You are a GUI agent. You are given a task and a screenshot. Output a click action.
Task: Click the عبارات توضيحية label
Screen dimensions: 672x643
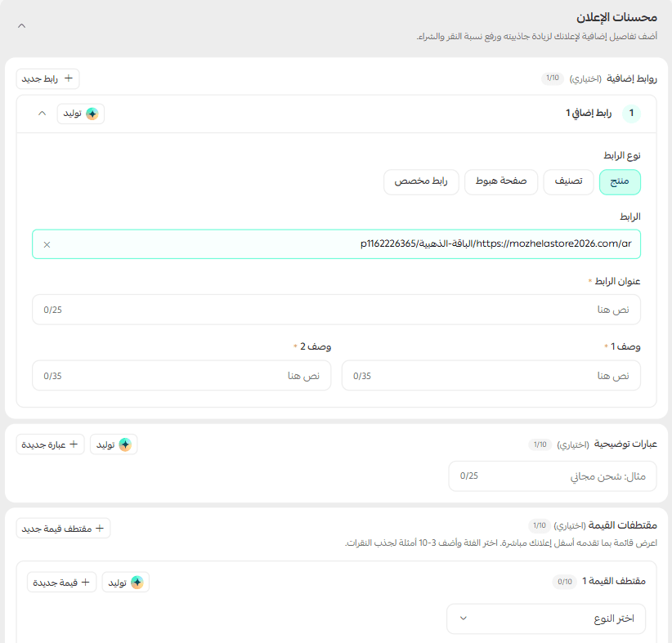pyautogui.click(x=625, y=444)
